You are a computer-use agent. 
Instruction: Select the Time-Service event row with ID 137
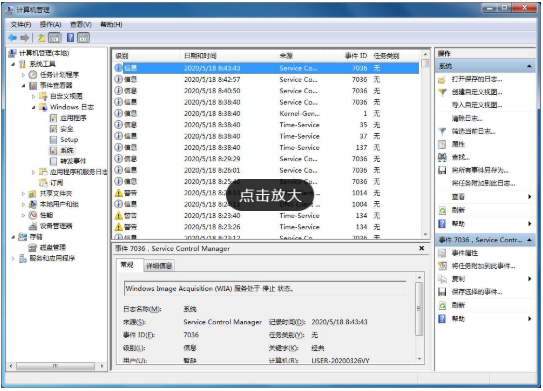266,148
